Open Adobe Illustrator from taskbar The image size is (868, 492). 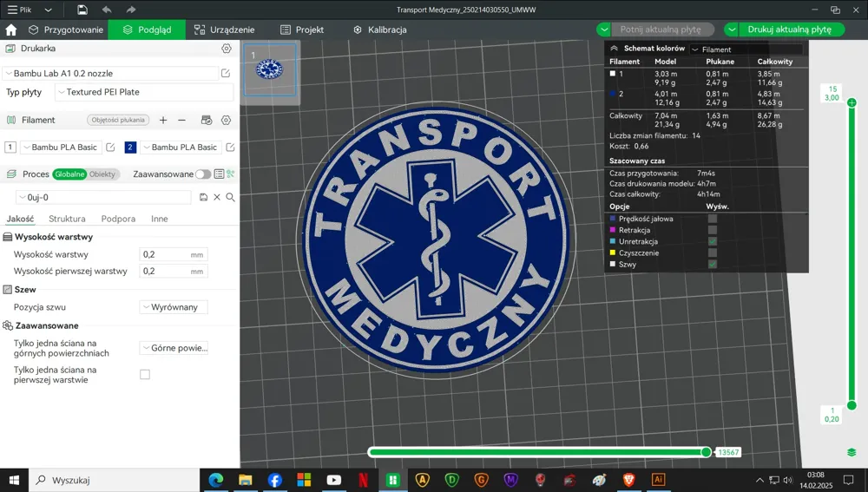(x=658, y=480)
